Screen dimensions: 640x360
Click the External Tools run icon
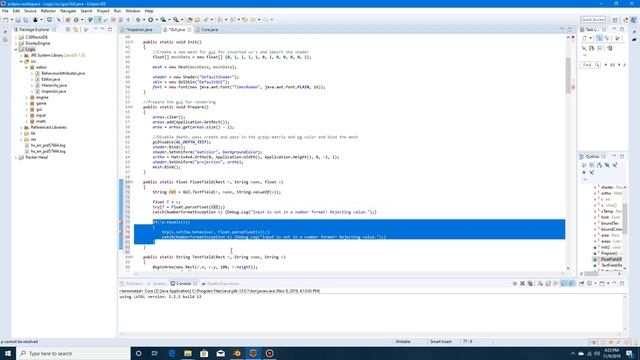(x=176, y=20)
